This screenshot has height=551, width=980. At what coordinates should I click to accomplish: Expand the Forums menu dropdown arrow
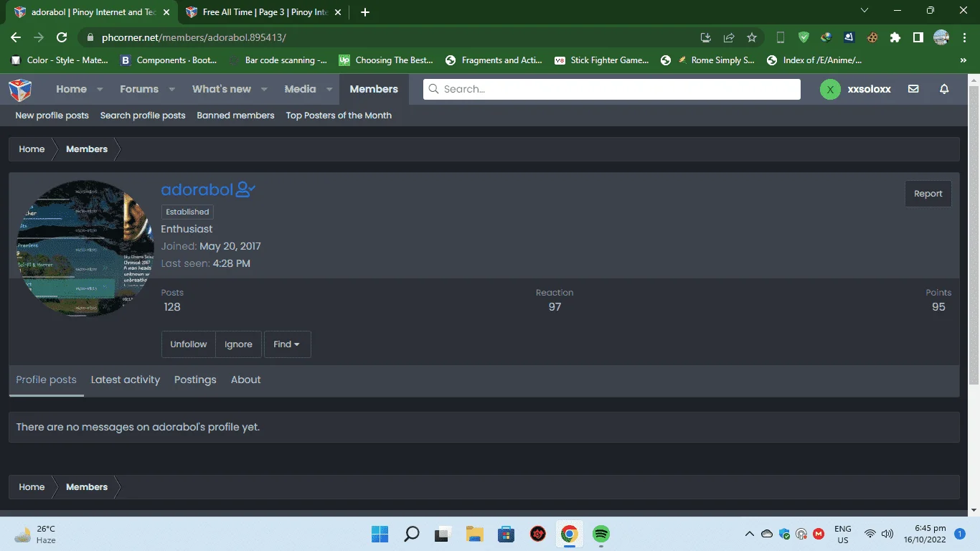click(171, 90)
